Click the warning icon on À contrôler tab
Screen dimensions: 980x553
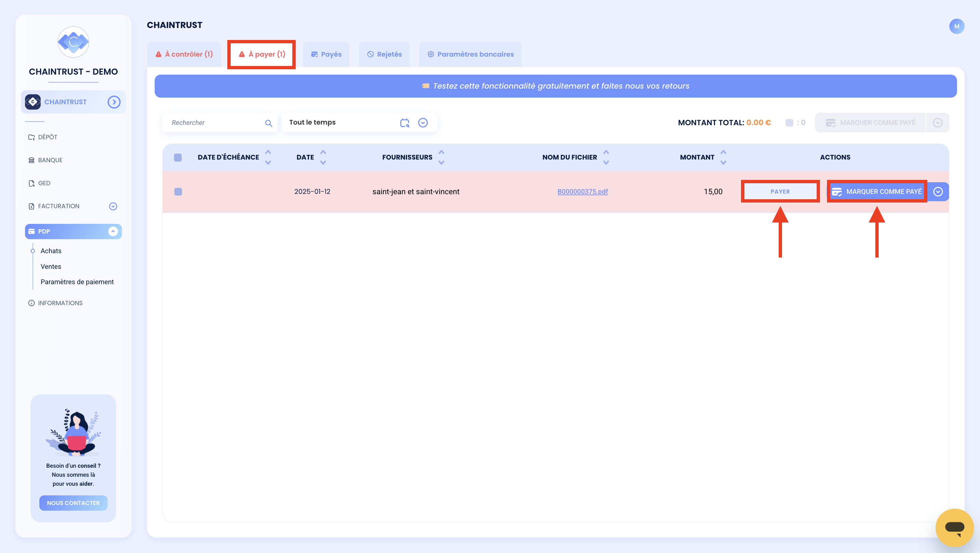point(158,54)
